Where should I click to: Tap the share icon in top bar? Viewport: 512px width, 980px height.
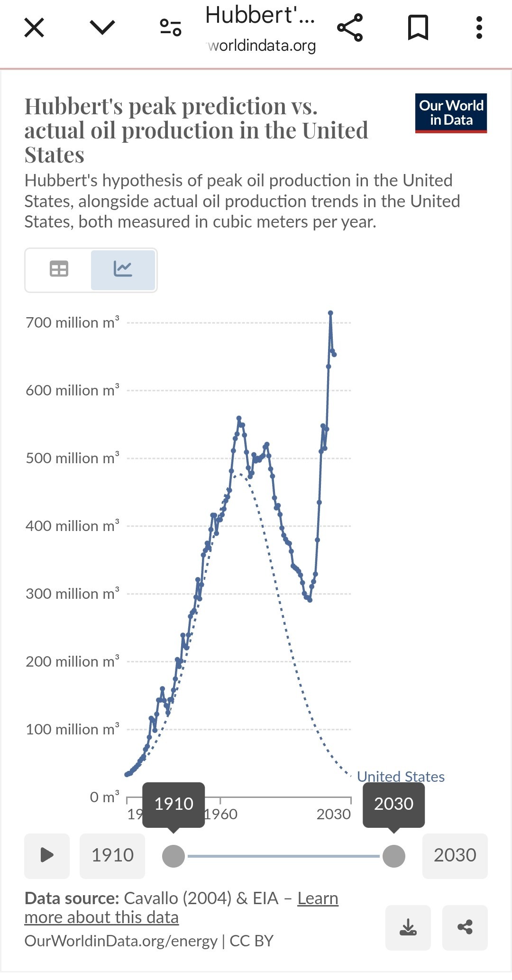coord(350,27)
